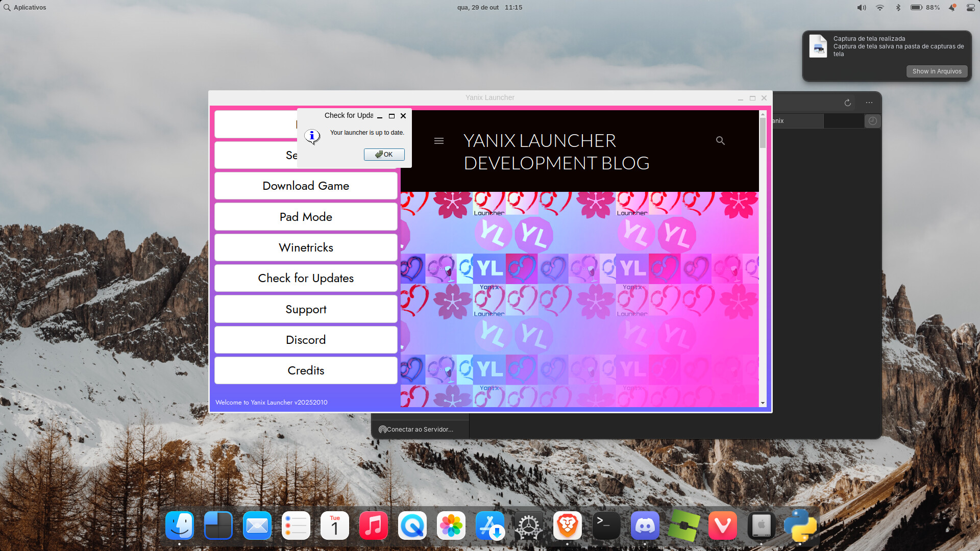Click Show in Arquivos notification button
The height and width of the screenshot is (551, 980).
click(937, 71)
